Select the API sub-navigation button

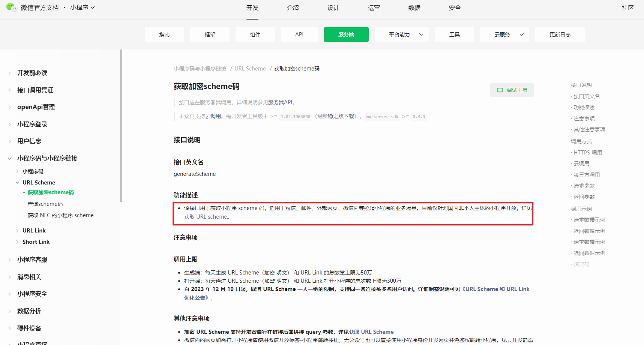pyautogui.click(x=299, y=34)
